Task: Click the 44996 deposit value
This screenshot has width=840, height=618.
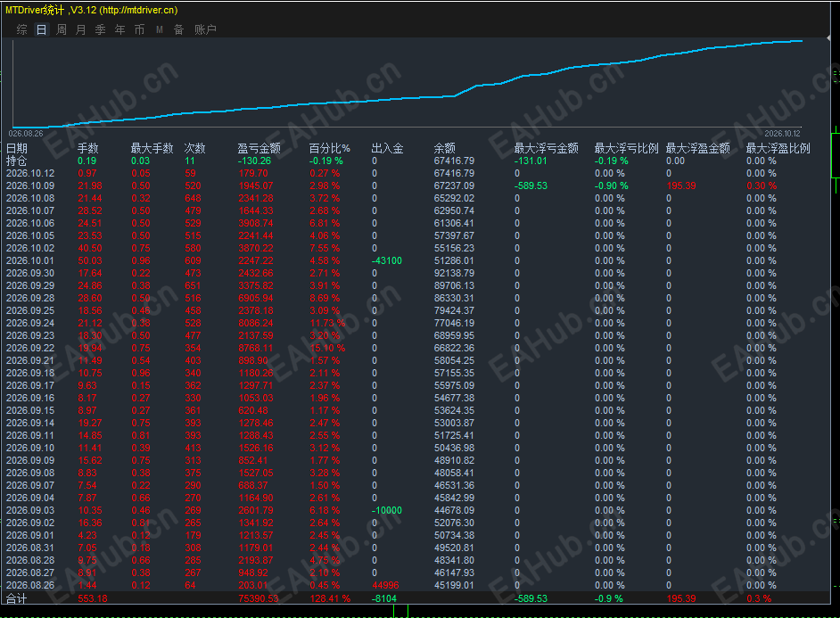Action: tap(385, 585)
